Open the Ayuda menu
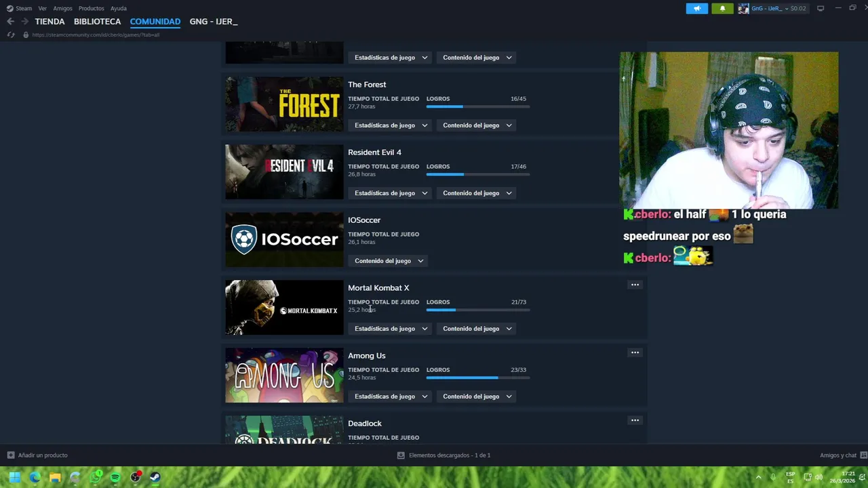Viewport: 868px width, 488px height. click(x=119, y=8)
